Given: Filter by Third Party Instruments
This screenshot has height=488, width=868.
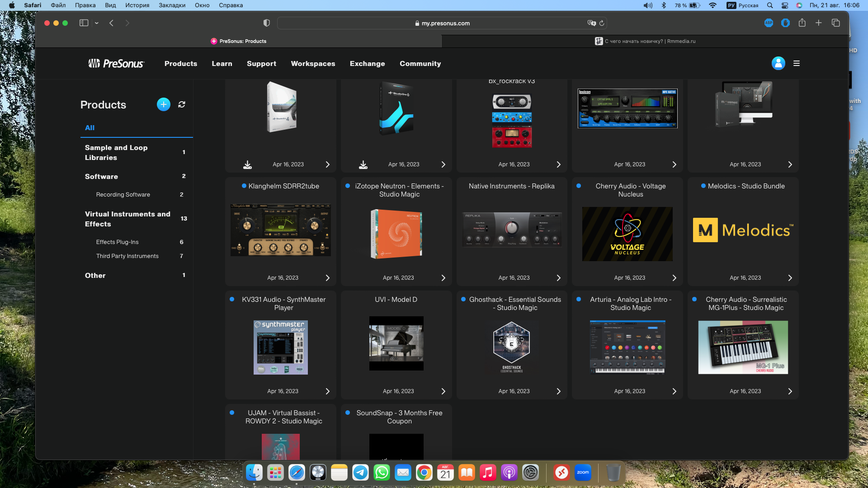Looking at the screenshot, I should tap(127, 256).
